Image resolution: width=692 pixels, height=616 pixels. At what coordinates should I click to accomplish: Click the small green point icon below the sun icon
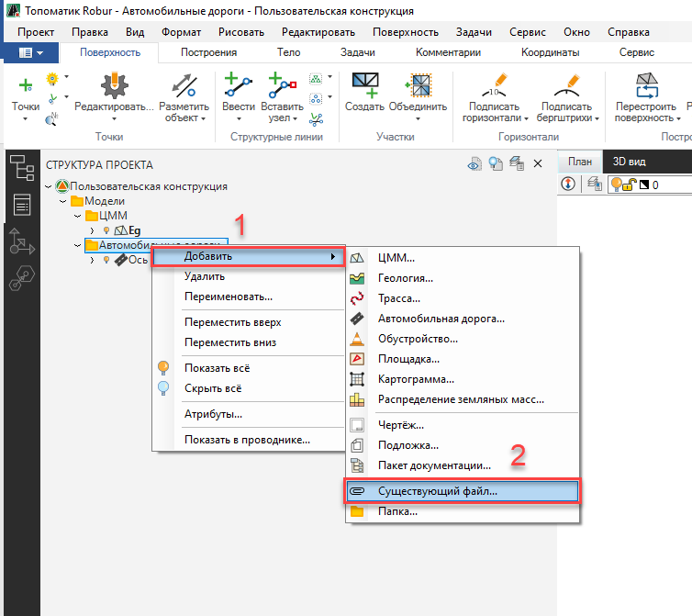[x=52, y=98]
